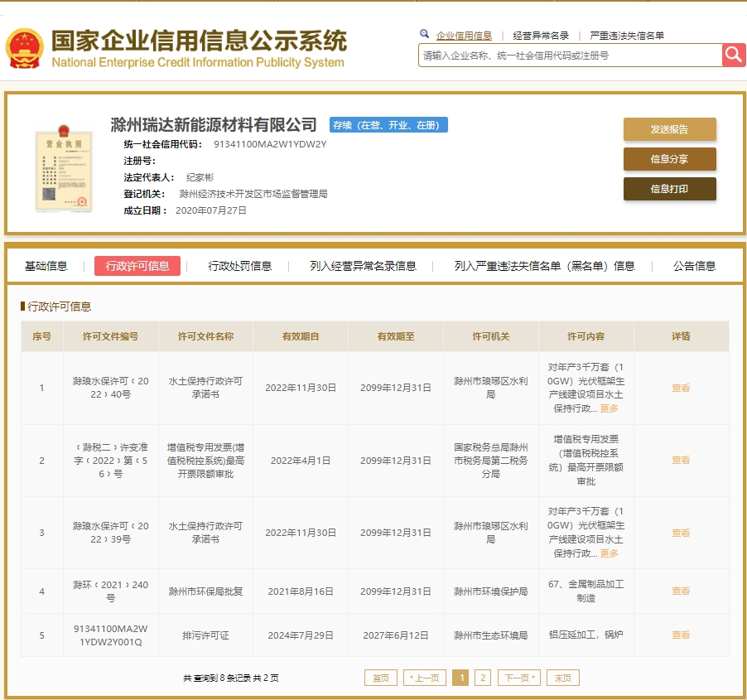Go to the last page with 末页

562,678
